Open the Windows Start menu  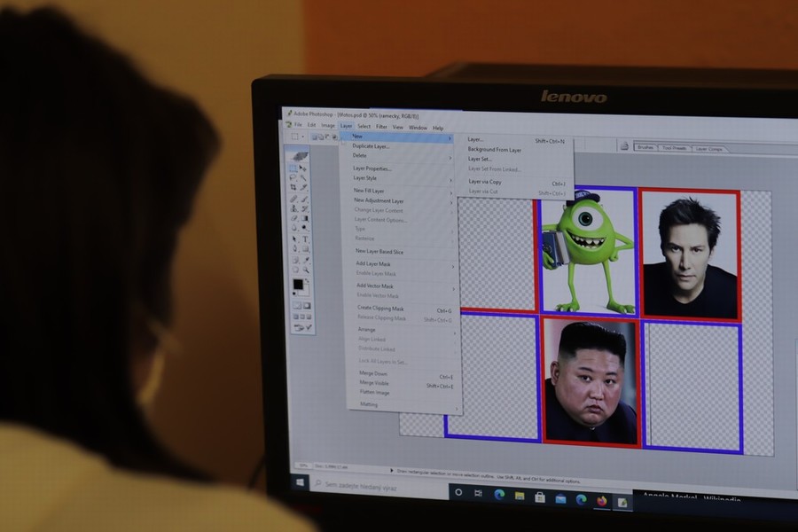[300, 481]
